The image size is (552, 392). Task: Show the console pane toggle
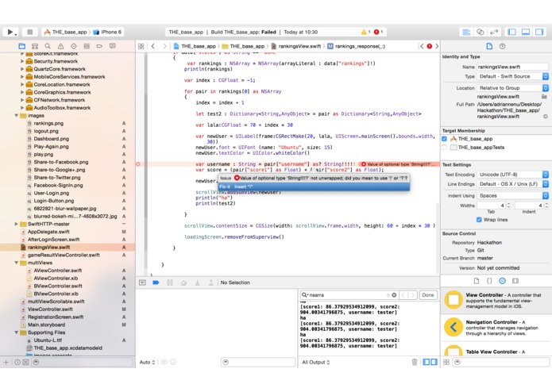point(434,362)
